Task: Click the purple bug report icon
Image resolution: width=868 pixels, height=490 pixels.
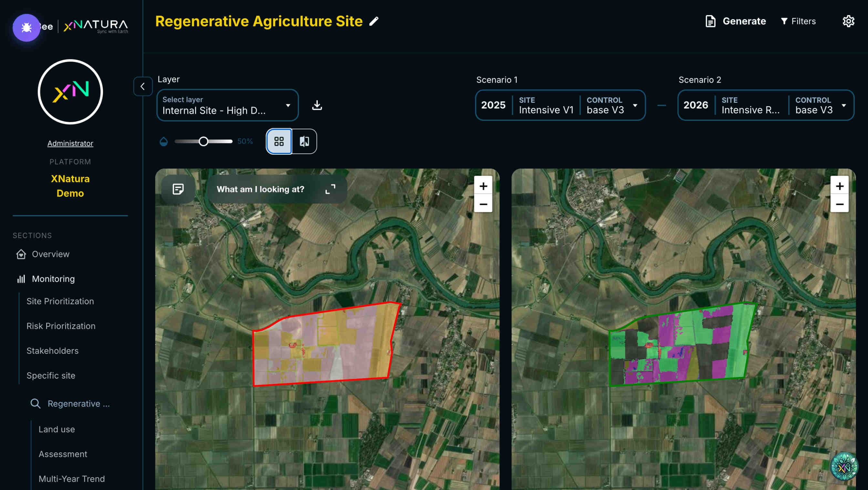Action: click(26, 28)
